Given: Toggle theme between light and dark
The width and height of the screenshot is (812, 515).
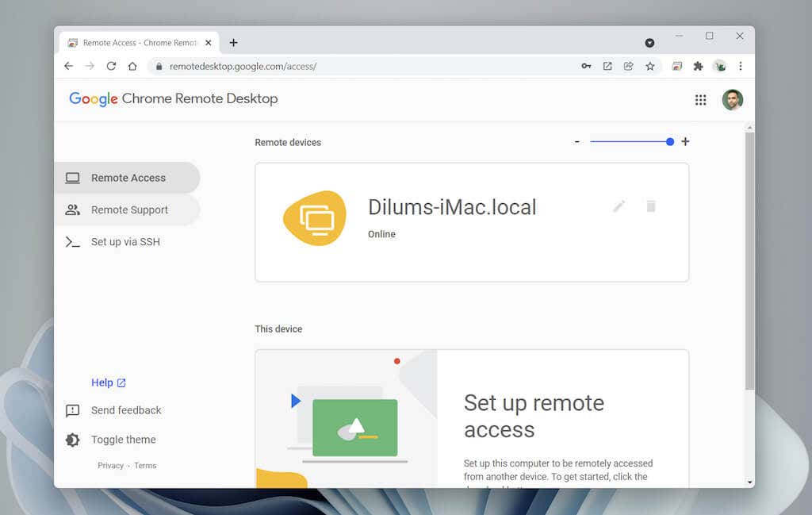Looking at the screenshot, I should pos(111,440).
